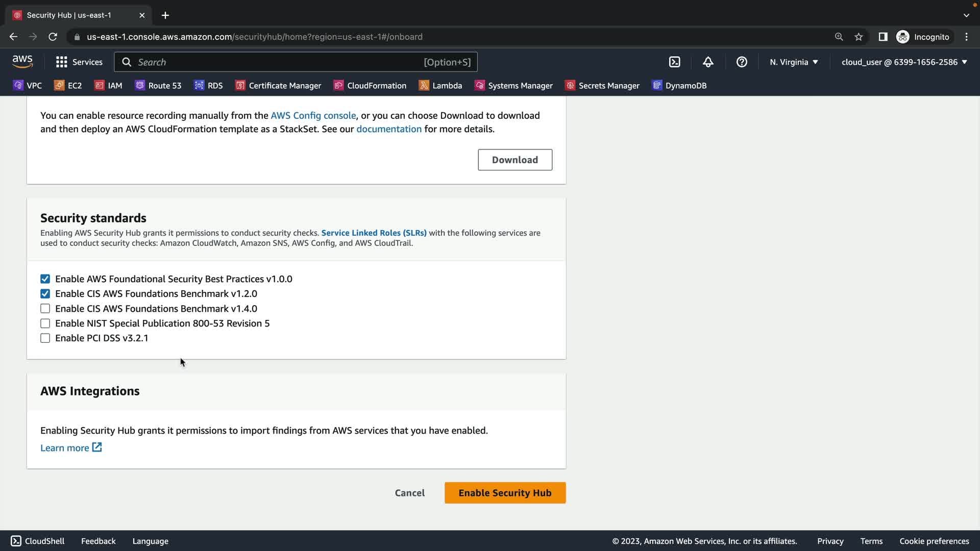Open Chrome's three-dot options menu
Screen dimensions: 980x551
(x=966, y=37)
